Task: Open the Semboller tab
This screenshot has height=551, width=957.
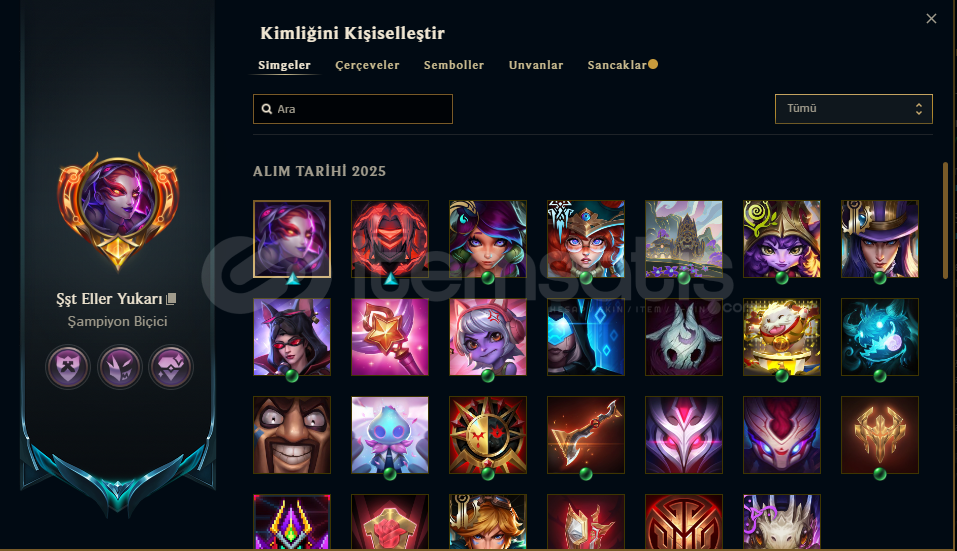Action: click(x=453, y=65)
